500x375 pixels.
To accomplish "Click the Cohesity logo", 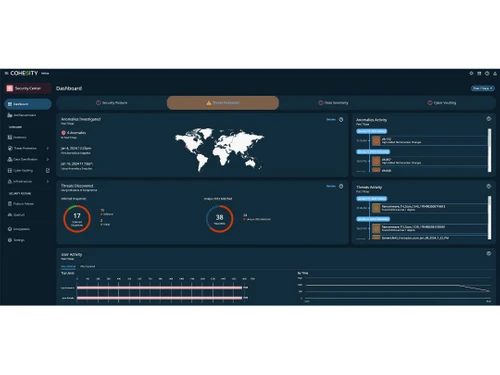I will pyautogui.click(x=24, y=73).
